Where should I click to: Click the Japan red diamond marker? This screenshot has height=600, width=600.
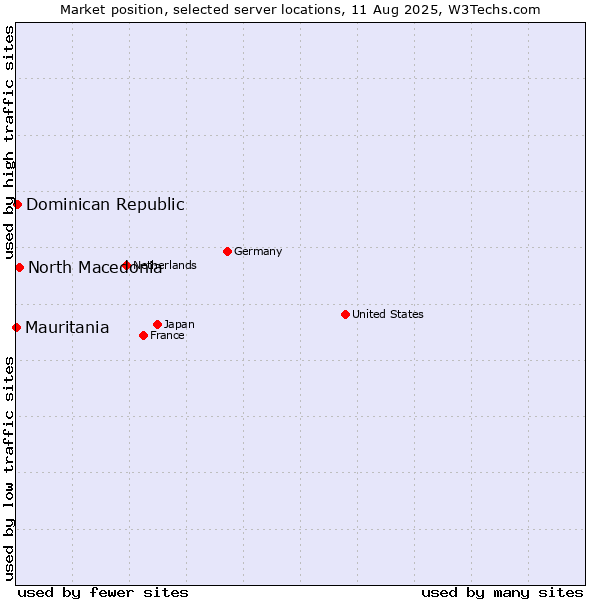pyautogui.click(x=157, y=324)
